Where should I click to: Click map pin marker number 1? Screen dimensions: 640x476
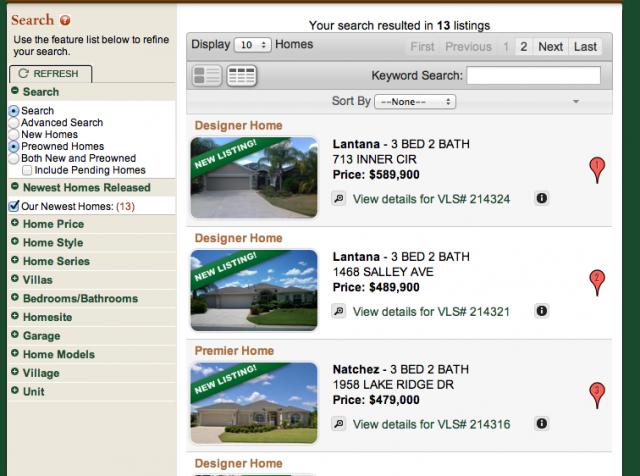tap(597, 170)
